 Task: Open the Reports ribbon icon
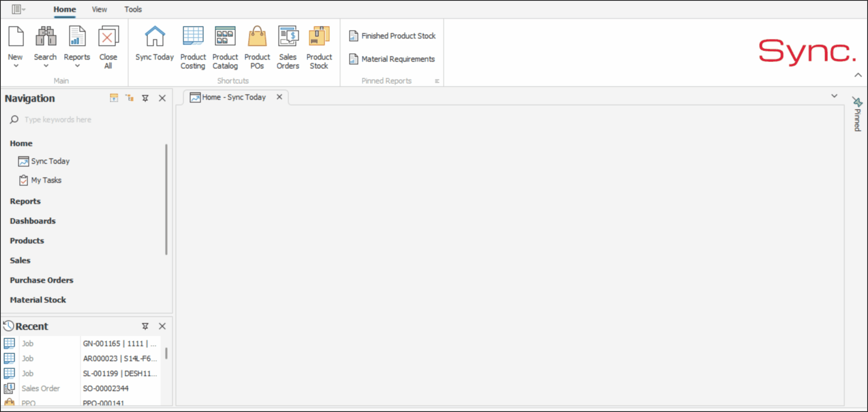click(77, 36)
